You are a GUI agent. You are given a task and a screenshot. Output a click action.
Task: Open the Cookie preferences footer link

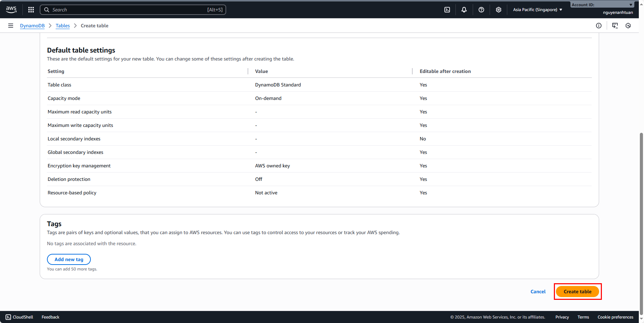tap(615, 317)
